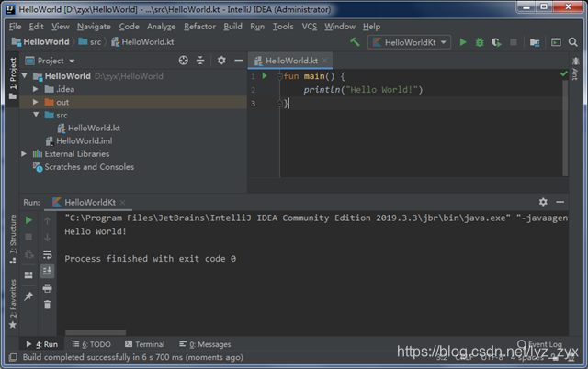Open Project panel gear settings
Image resolution: width=588 pixels, height=369 pixels.
[x=221, y=61]
